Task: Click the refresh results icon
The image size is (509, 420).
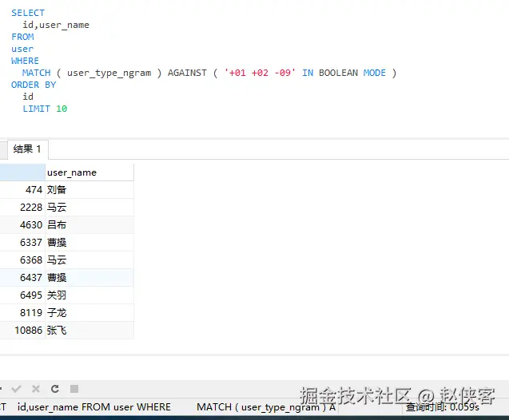Action: pos(55,389)
